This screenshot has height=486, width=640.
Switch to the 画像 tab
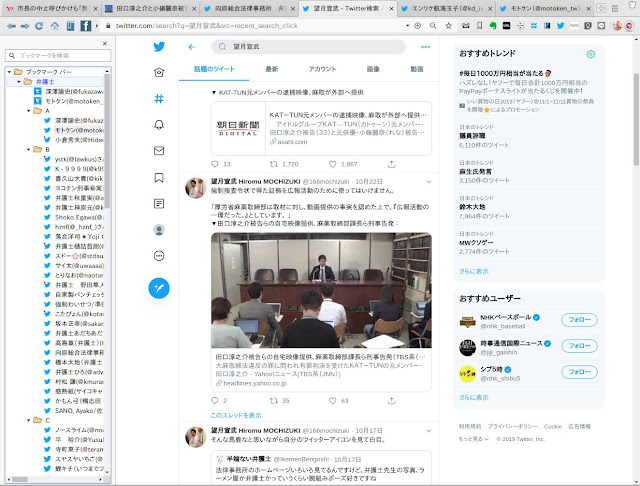coord(373,69)
